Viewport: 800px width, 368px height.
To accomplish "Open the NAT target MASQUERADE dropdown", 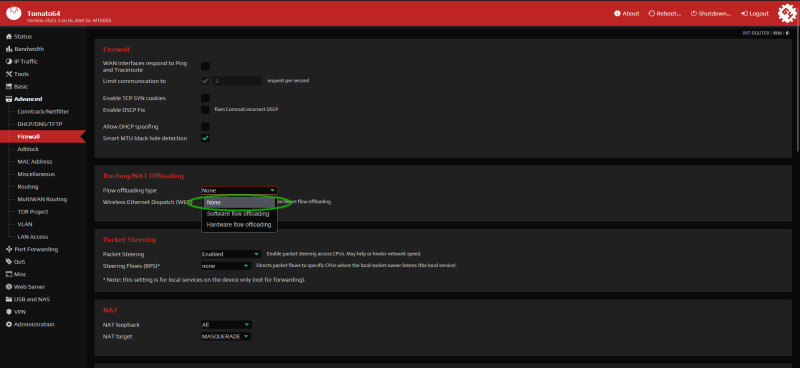I will point(226,337).
